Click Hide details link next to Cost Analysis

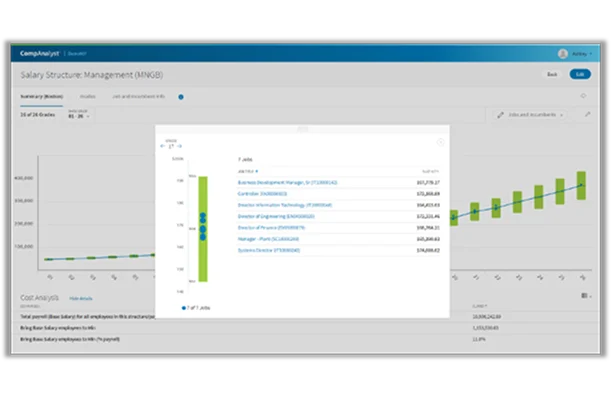[81, 299]
